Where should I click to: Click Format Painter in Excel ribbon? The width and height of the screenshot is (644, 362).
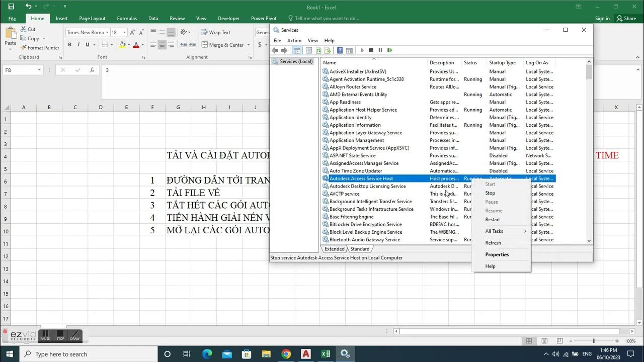coord(40,48)
